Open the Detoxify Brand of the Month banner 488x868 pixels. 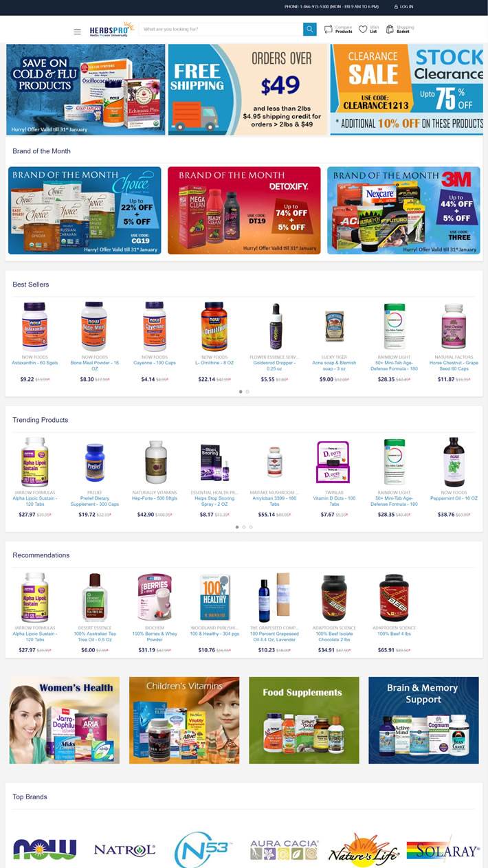[x=244, y=210]
